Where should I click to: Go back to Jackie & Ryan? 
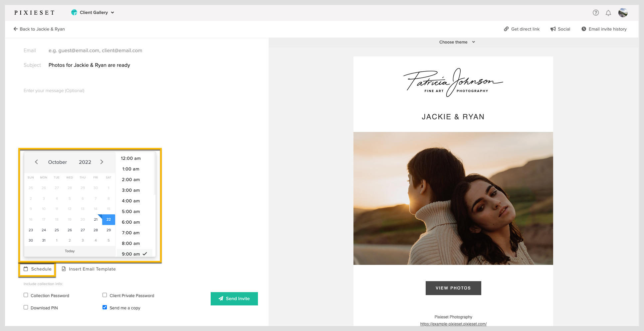[39, 29]
